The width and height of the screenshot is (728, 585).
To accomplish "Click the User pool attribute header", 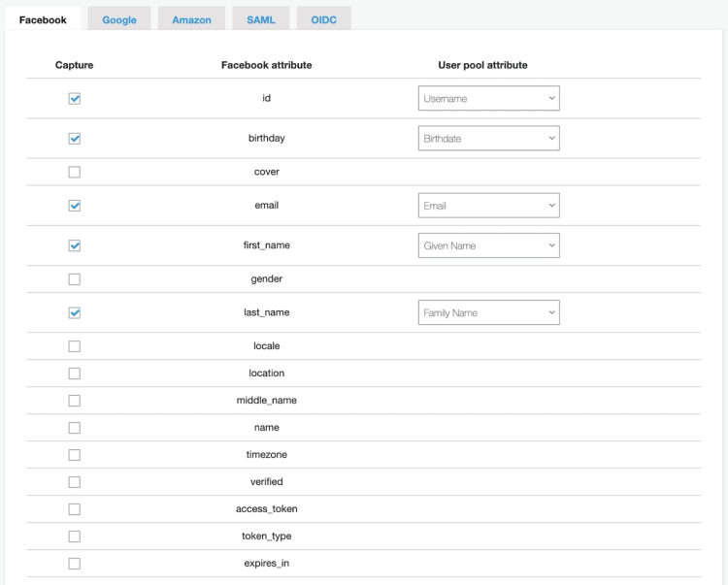I will click(482, 65).
